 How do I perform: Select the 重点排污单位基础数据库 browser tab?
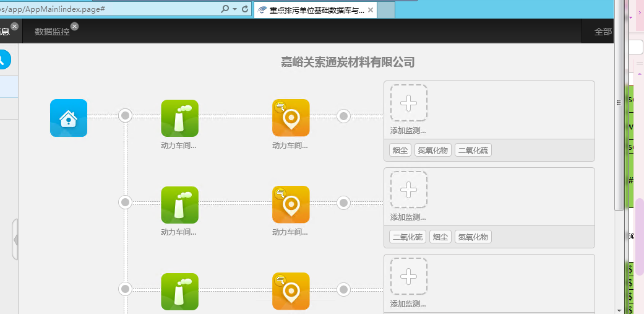point(316,11)
